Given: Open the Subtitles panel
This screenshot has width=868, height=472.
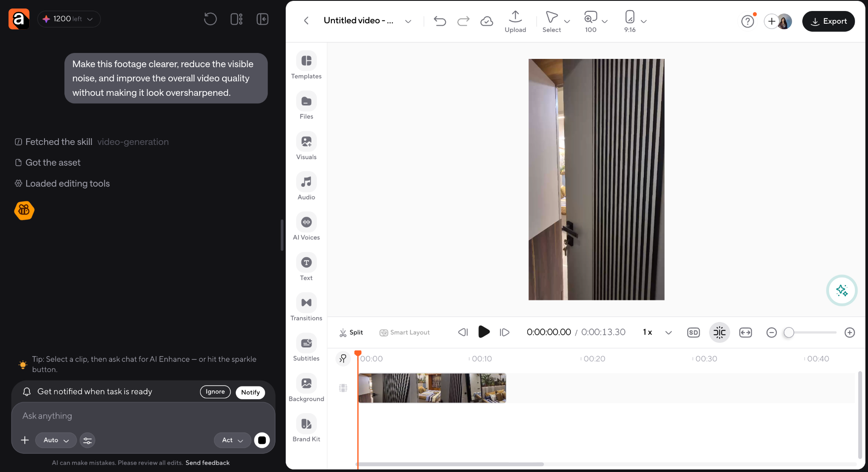Looking at the screenshot, I should [x=306, y=347].
